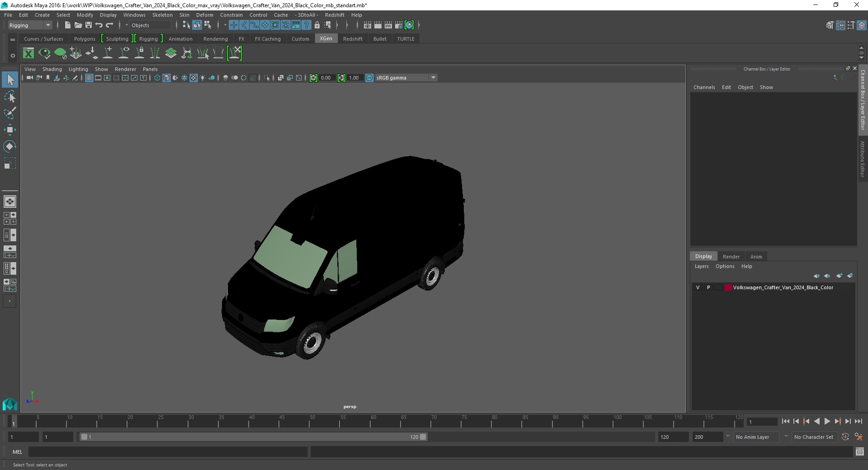868x470 pixels.
Task: Open the viewport Shading menu
Action: tap(52, 69)
